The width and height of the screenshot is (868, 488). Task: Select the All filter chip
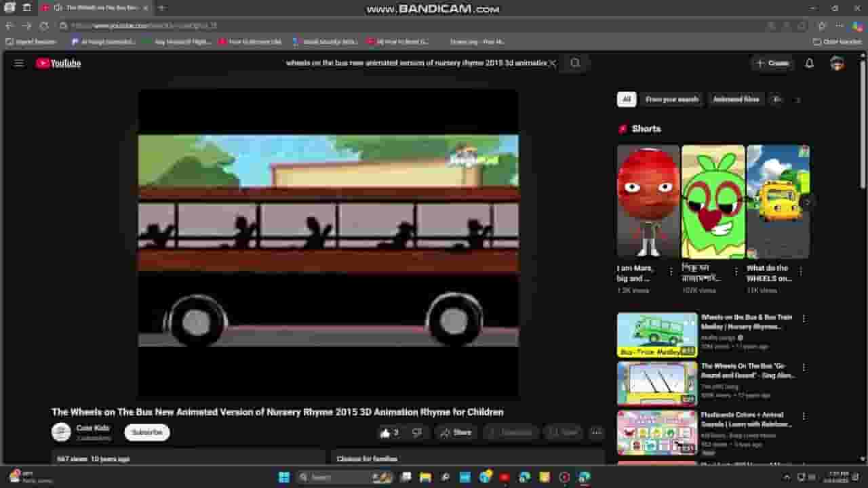coord(627,100)
